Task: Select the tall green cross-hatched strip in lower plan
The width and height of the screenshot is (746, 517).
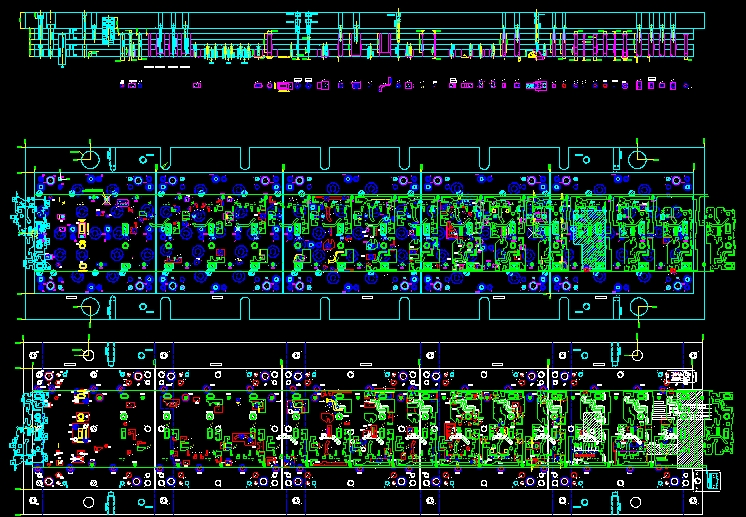Action: click(x=689, y=428)
